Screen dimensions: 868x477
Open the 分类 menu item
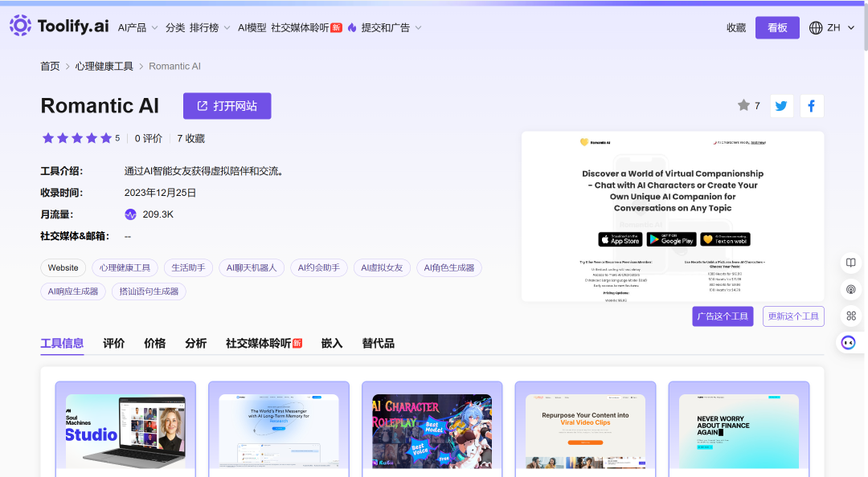click(x=175, y=27)
